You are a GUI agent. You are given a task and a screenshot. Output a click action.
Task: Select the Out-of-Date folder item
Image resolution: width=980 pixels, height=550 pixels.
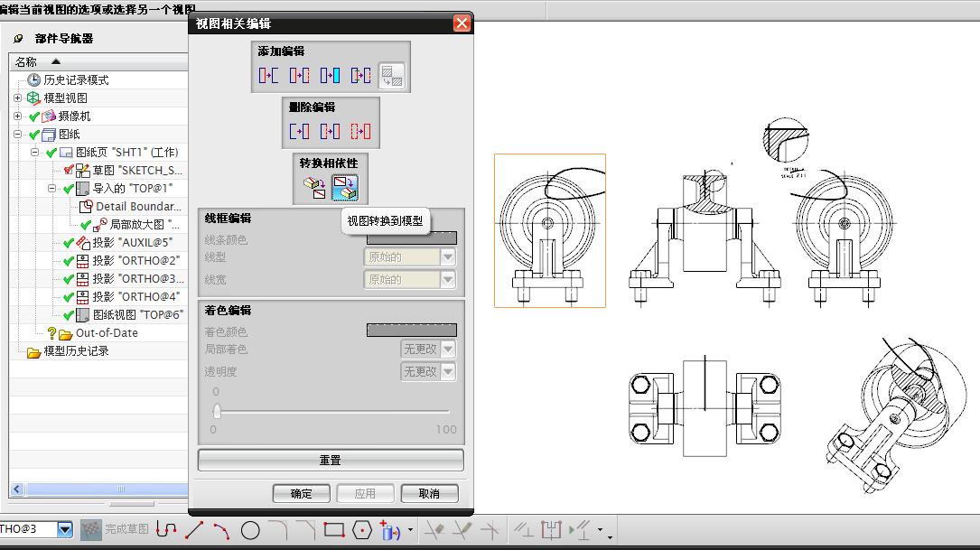click(x=107, y=333)
